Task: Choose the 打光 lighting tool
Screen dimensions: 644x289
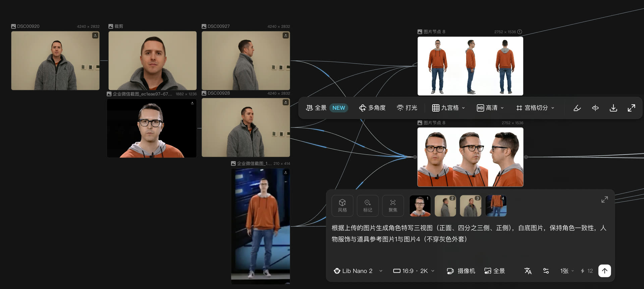Action: click(x=407, y=108)
